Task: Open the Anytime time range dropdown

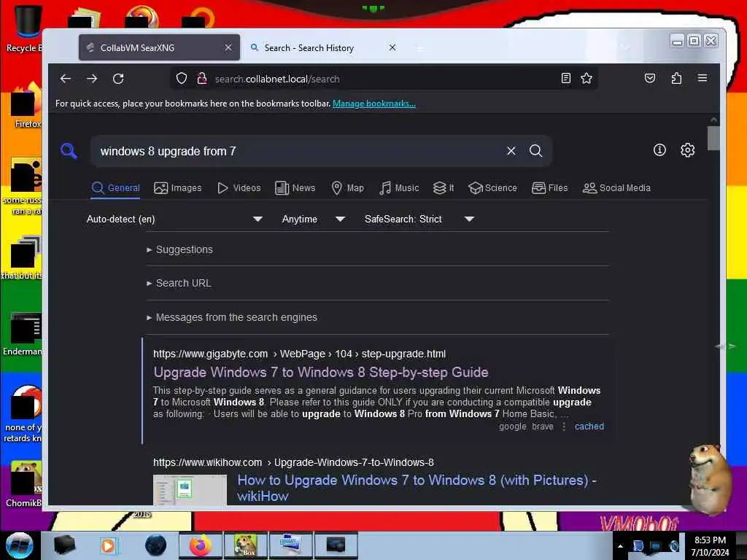Action: tap(313, 219)
